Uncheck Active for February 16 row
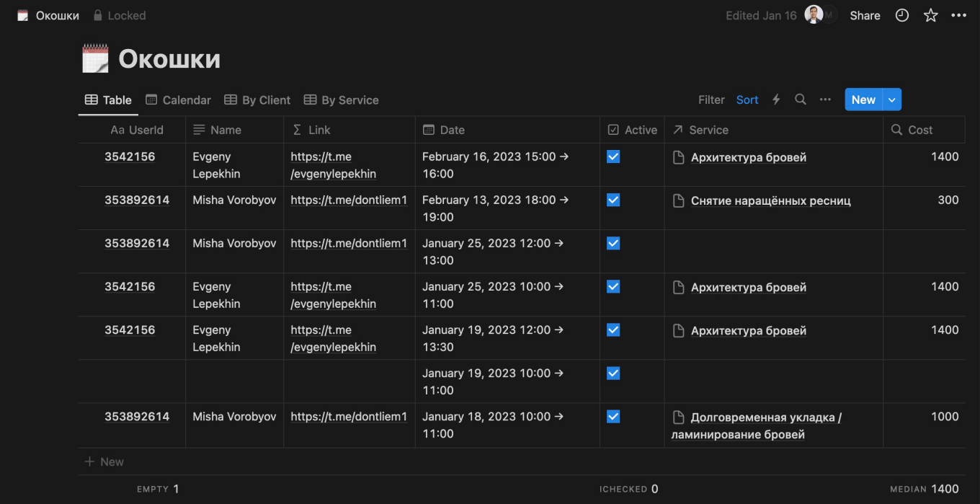Viewport: 980px width, 504px height. coord(613,156)
